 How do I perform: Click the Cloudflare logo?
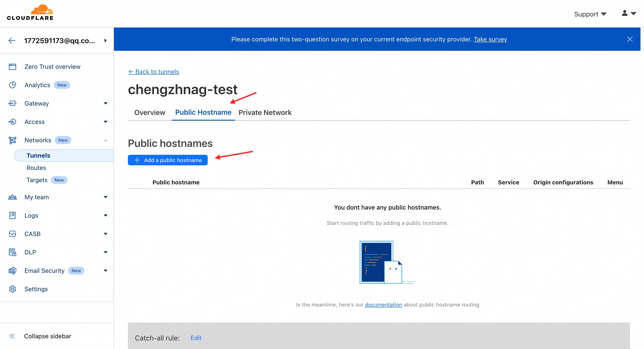point(30,12)
